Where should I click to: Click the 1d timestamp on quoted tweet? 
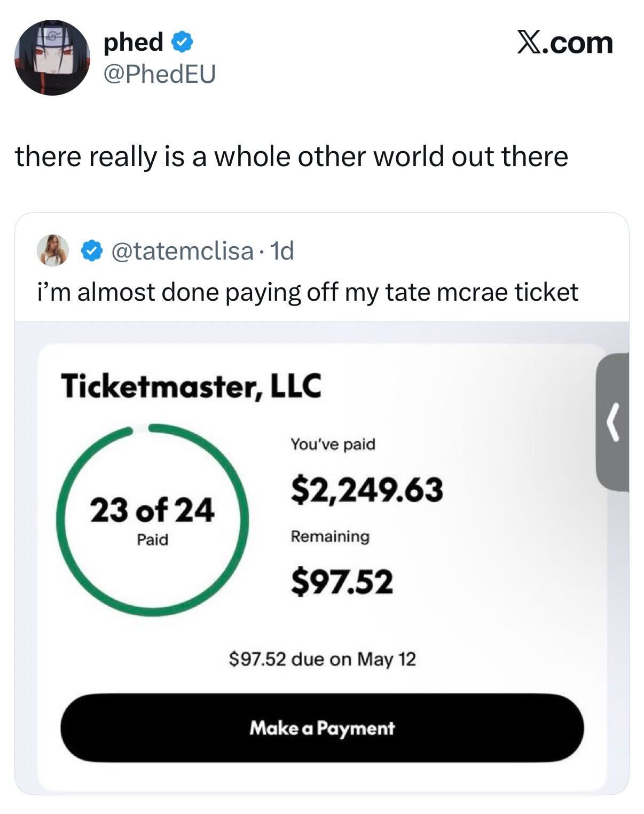pos(282,251)
